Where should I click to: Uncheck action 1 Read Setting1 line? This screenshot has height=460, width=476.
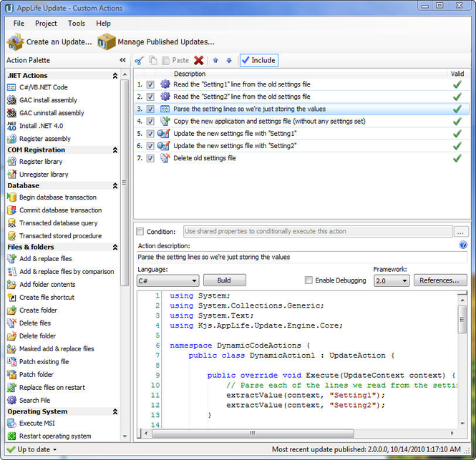pyautogui.click(x=150, y=84)
